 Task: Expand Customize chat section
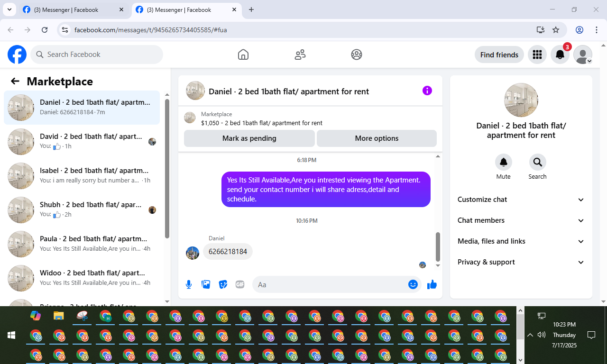(x=521, y=200)
